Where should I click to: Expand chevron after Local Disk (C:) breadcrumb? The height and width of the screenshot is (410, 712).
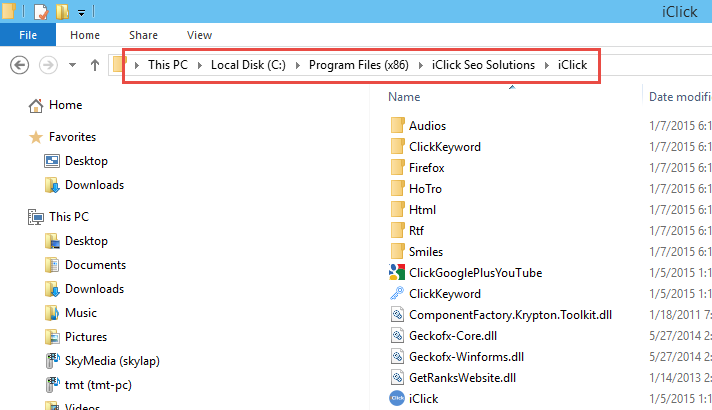tap(297, 65)
